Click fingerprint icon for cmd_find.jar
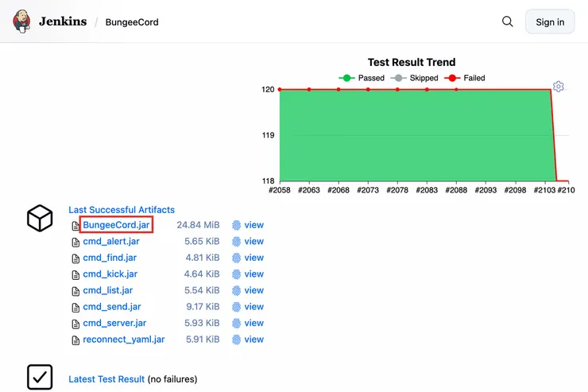The image size is (588, 392). pyautogui.click(x=236, y=258)
